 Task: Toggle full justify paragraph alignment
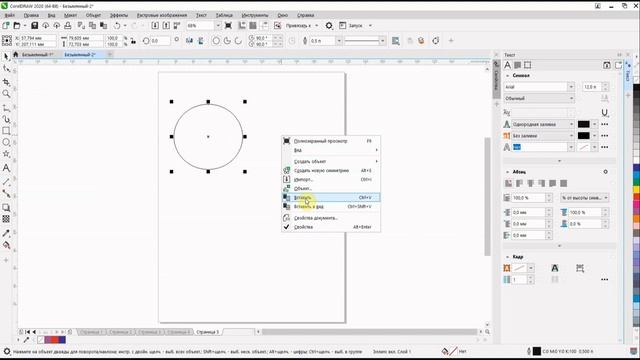(x=553, y=183)
